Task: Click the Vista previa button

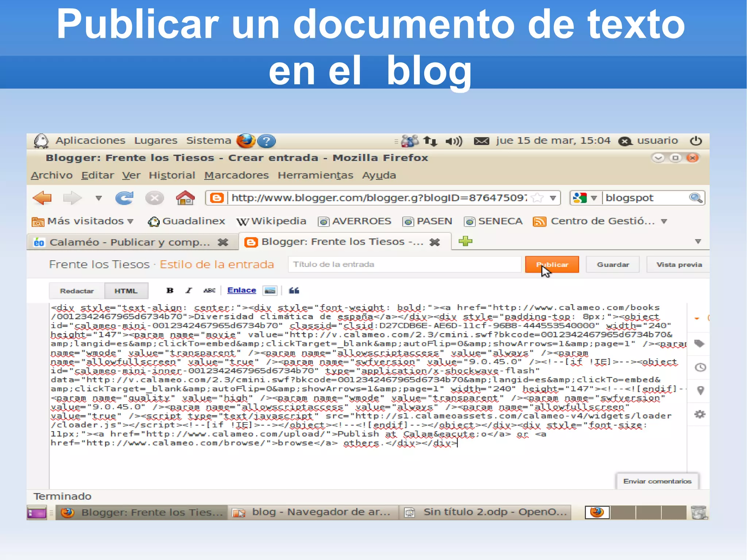Action: point(678,264)
